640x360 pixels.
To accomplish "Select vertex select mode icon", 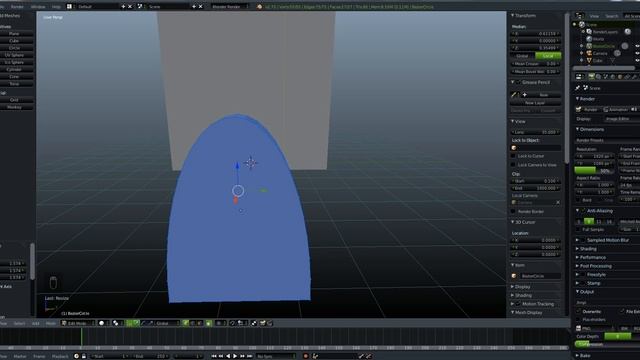I will click(x=186, y=323).
